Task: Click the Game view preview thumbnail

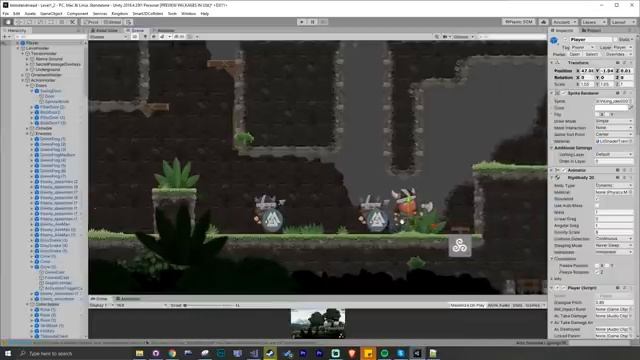Action: (x=318, y=323)
